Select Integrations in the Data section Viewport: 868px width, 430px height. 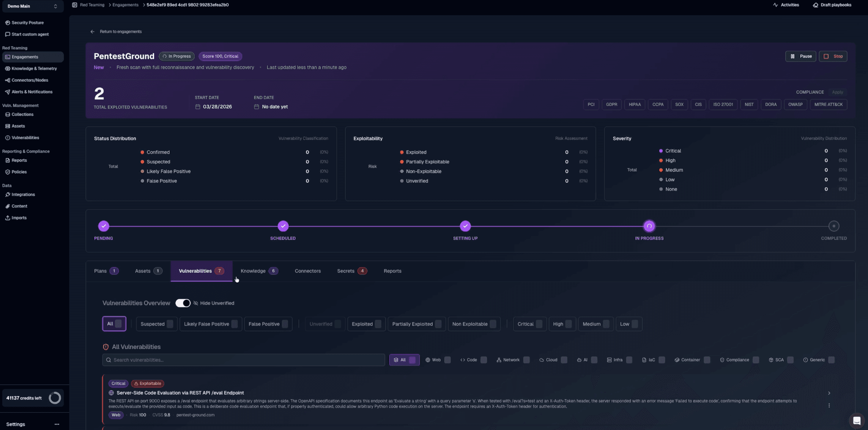(24, 194)
